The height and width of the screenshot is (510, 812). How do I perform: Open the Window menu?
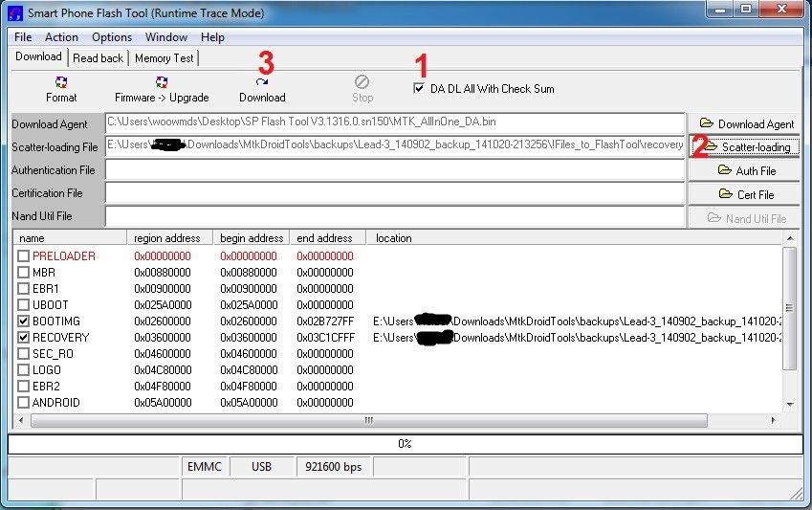point(166,37)
